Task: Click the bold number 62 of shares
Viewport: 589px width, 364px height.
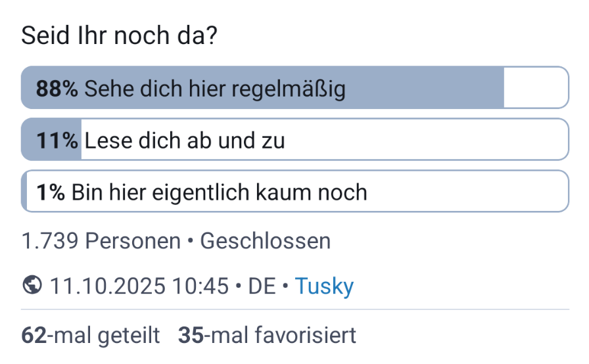Action: (x=34, y=335)
